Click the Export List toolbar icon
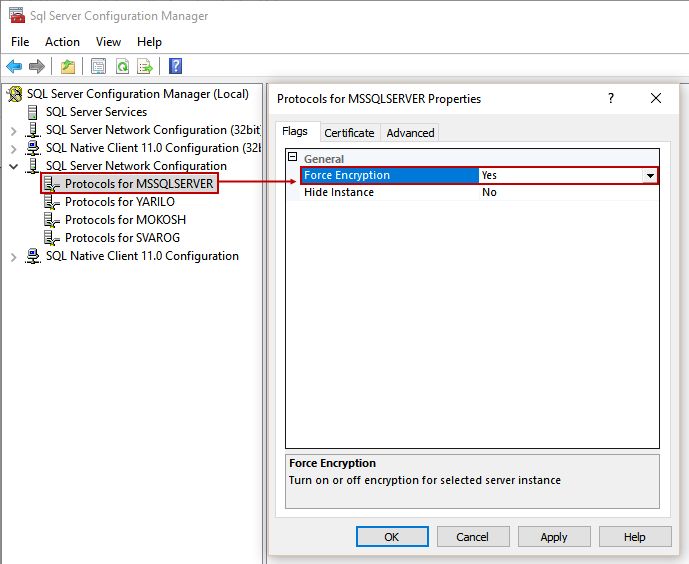The width and height of the screenshot is (689, 564). pyautogui.click(x=145, y=66)
